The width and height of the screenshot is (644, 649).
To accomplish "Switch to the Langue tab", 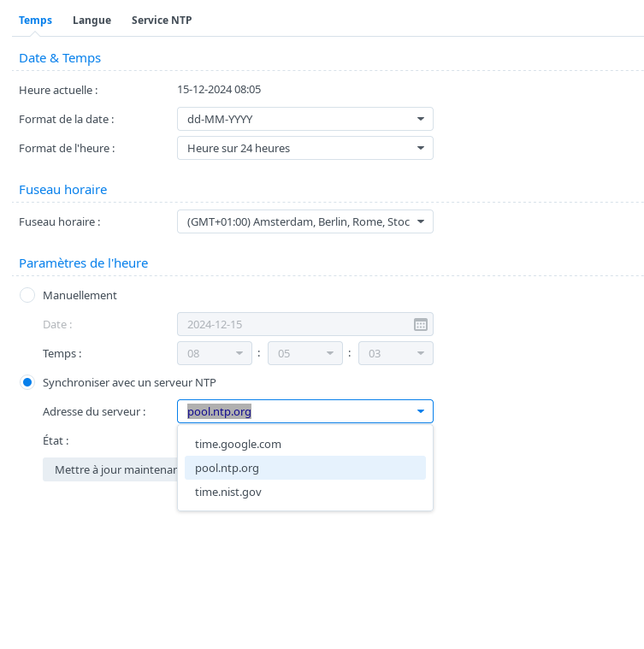I will pos(92,20).
